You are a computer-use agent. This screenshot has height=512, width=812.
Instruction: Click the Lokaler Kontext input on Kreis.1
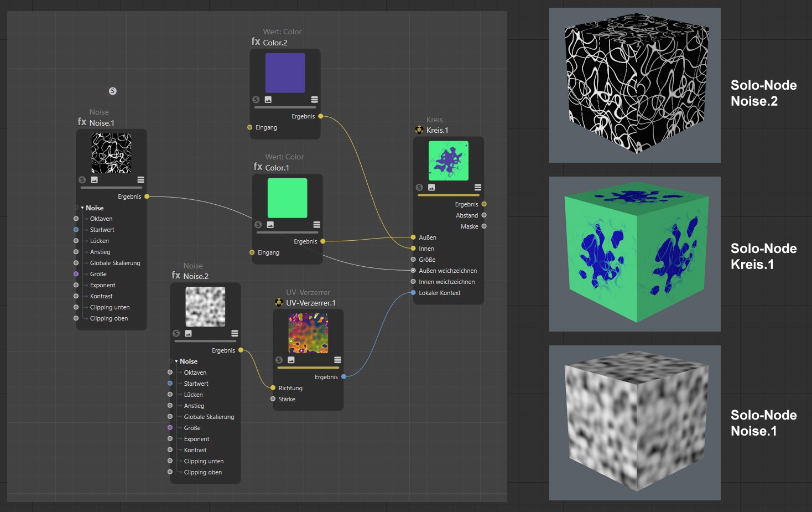(x=413, y=293)
